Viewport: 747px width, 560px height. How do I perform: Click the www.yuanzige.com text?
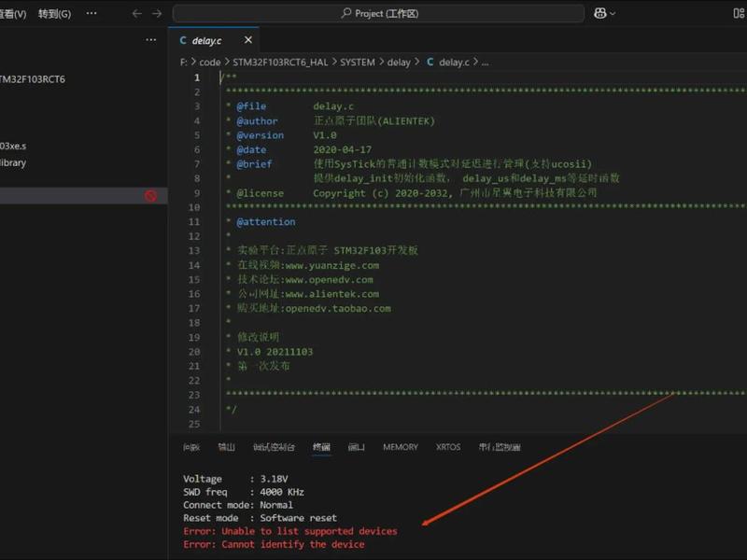pyautogui.click(x=332, y=265)
